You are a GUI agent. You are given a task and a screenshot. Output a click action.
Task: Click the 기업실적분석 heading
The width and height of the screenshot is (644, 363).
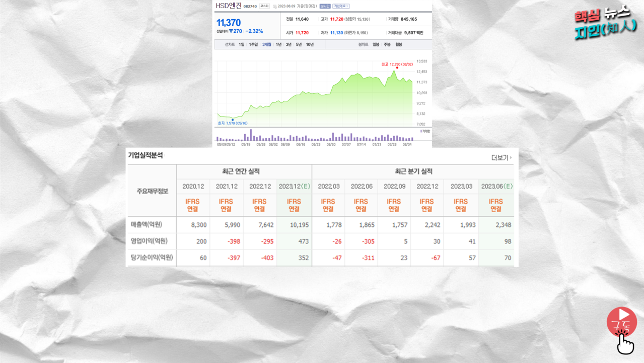[146, 155]
